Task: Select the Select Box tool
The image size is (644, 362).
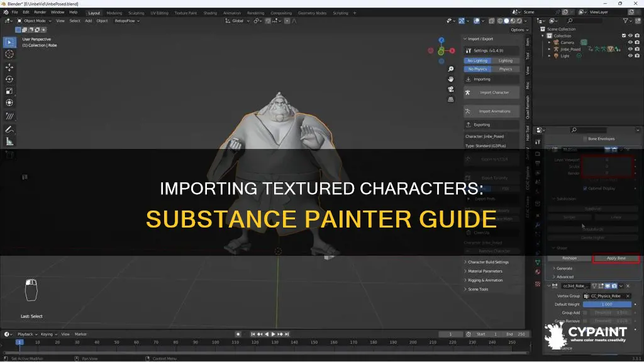Action: pos(9,42)
